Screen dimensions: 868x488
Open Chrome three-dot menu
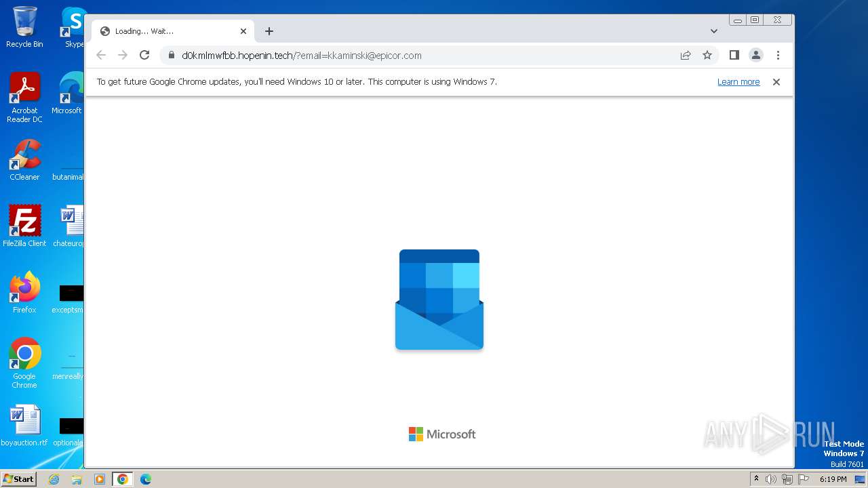pos(778,56)
